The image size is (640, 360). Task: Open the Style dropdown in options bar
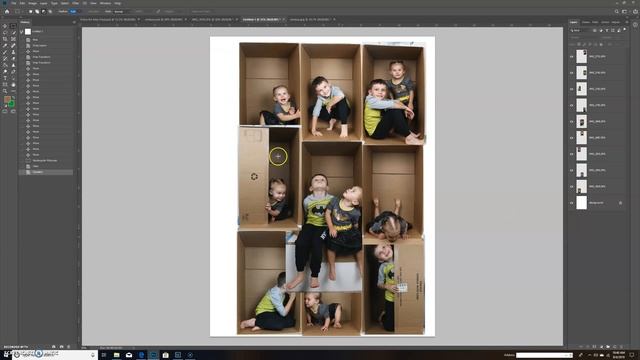pos(121,11)
